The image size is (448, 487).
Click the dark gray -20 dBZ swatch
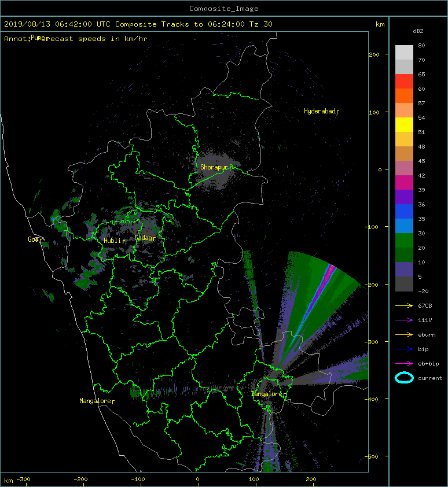pos(404,283)
